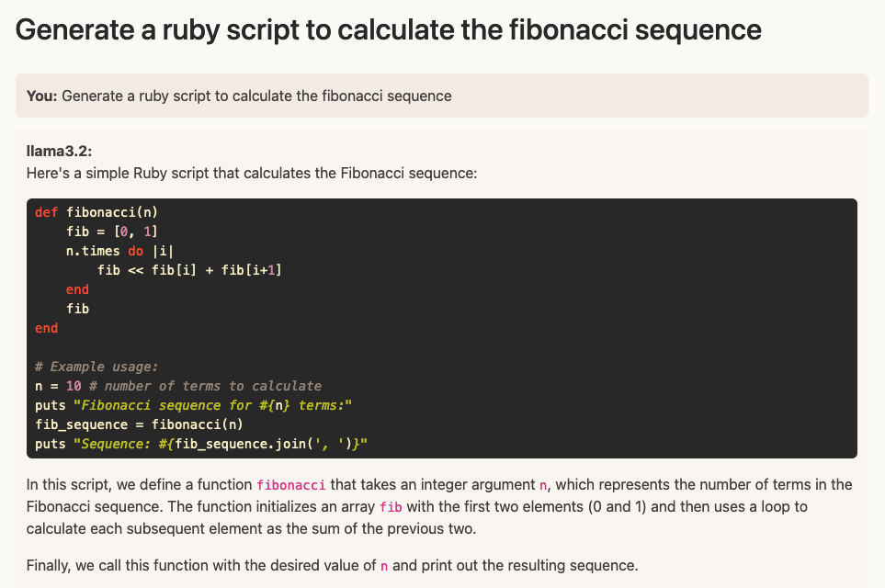Viewport: 885px width, 588px height.
Task: Click the paragraph starting 'Finally, we call this function'
Action: pos(331,565)
